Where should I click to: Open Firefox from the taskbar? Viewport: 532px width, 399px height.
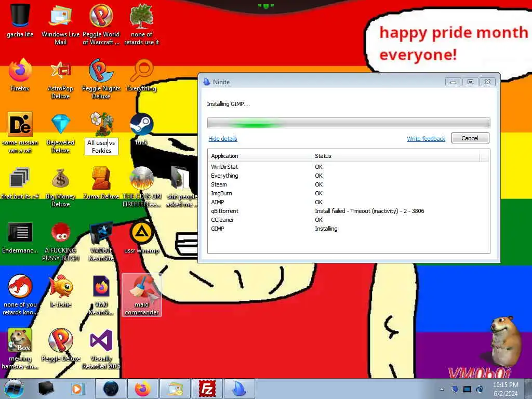coord(143,389)
